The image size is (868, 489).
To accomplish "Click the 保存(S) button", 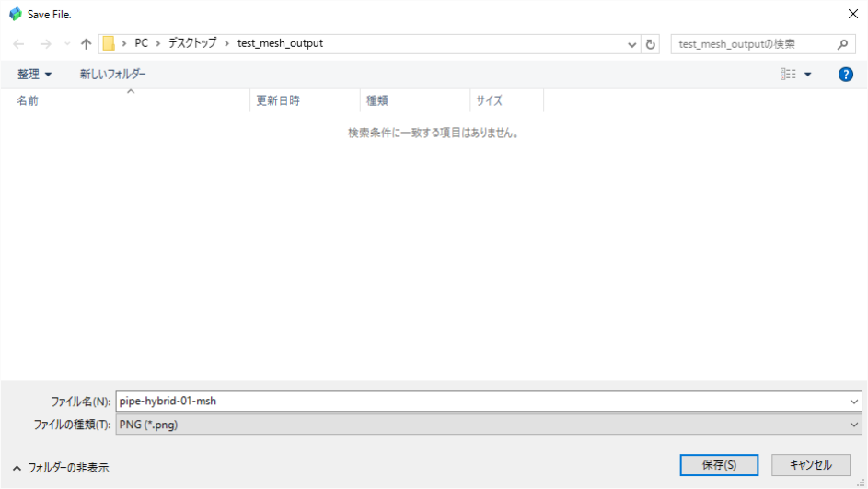I will [x=719, y=465].
